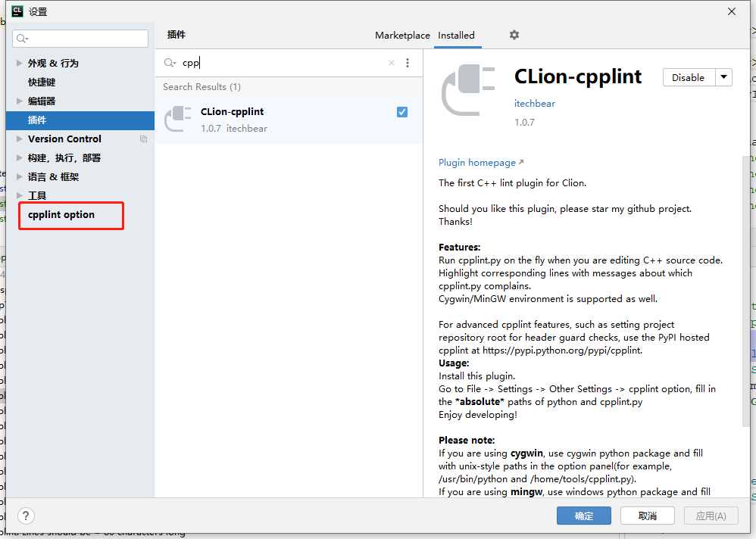Click the 语言 & 框架 tree label
This screenshot has height=539, width=756.
[x=53, y=177]
